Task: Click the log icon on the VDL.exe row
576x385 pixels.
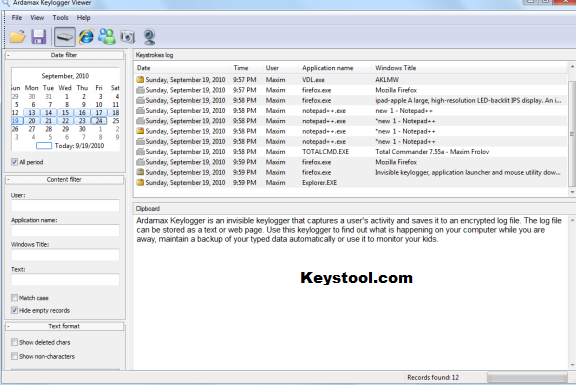Action: pos(140,80)
